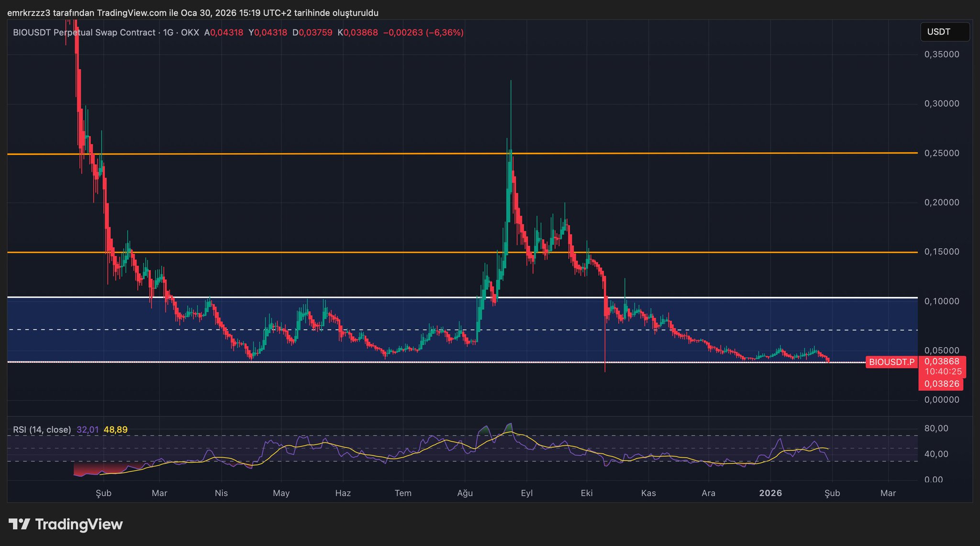Click the Eyl month label on time axis
Screen dimensions: 980x546
click(526, 493)
